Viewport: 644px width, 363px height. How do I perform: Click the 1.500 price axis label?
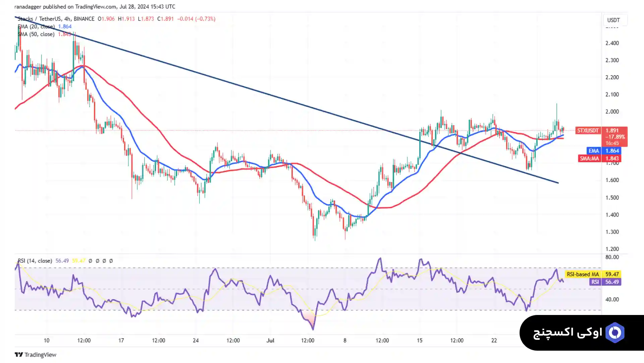(x=612, y=197)
